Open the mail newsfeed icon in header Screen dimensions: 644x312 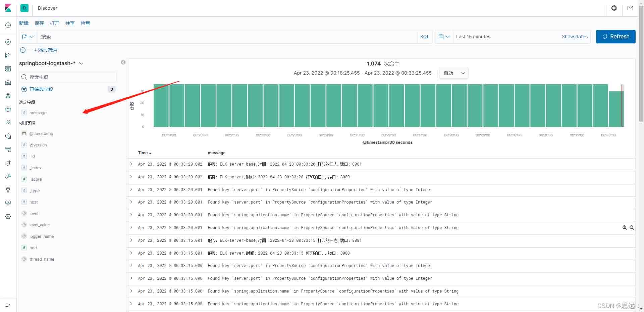pyautogui.click(x=630, y=8)
